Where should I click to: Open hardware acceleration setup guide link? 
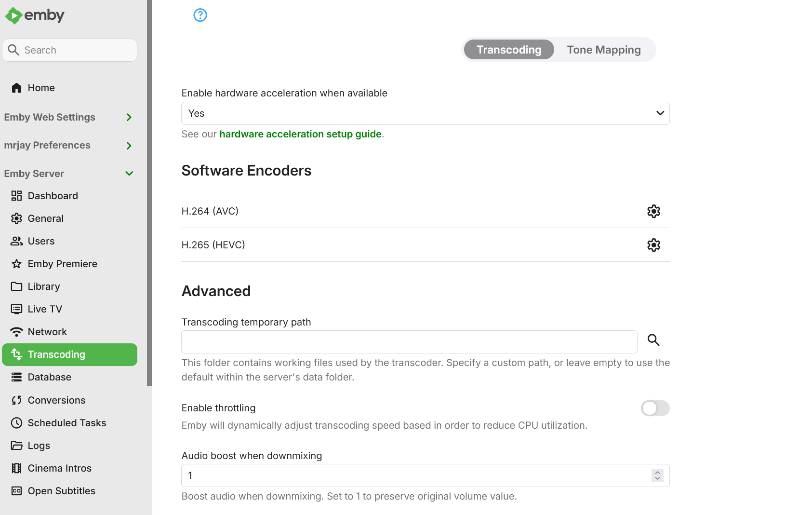pyautogui.click(x=300, y=134)
